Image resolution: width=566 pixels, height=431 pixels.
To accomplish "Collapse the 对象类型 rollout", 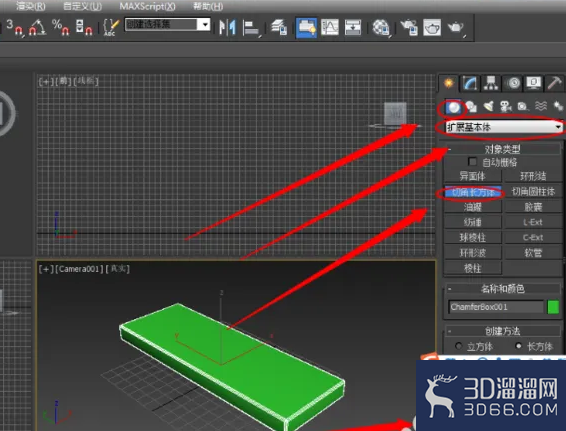I will coord(502,149).
